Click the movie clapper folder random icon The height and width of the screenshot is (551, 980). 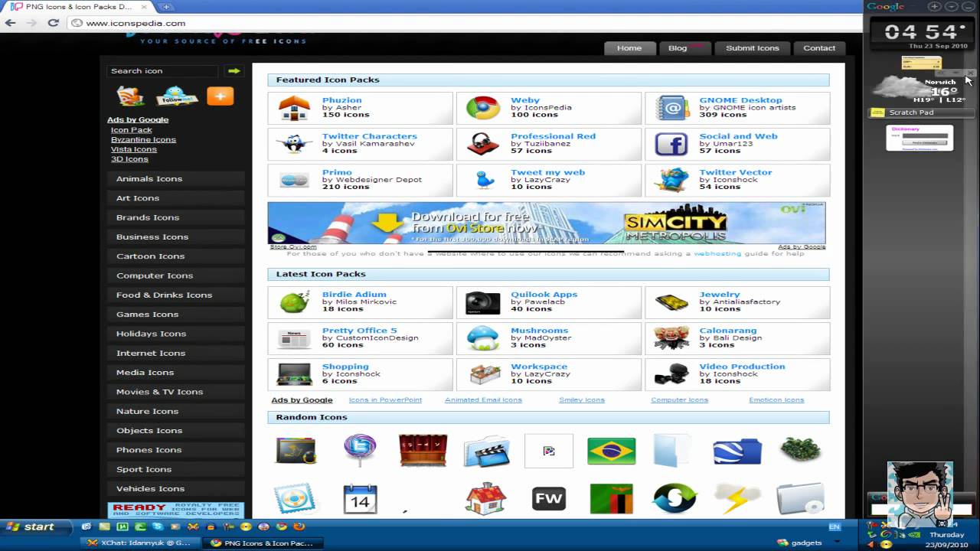tap(486, 451)
